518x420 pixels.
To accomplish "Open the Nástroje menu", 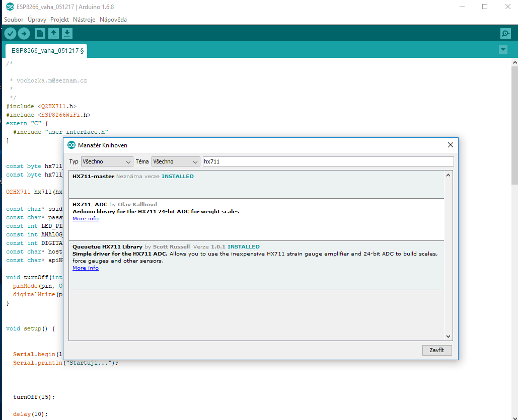I will tap(84, 20).
